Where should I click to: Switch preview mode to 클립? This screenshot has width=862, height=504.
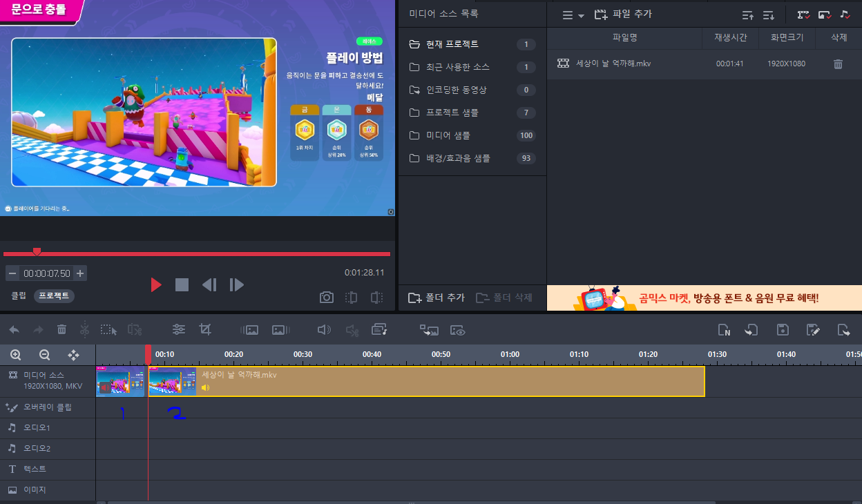(x=19, y=295)
